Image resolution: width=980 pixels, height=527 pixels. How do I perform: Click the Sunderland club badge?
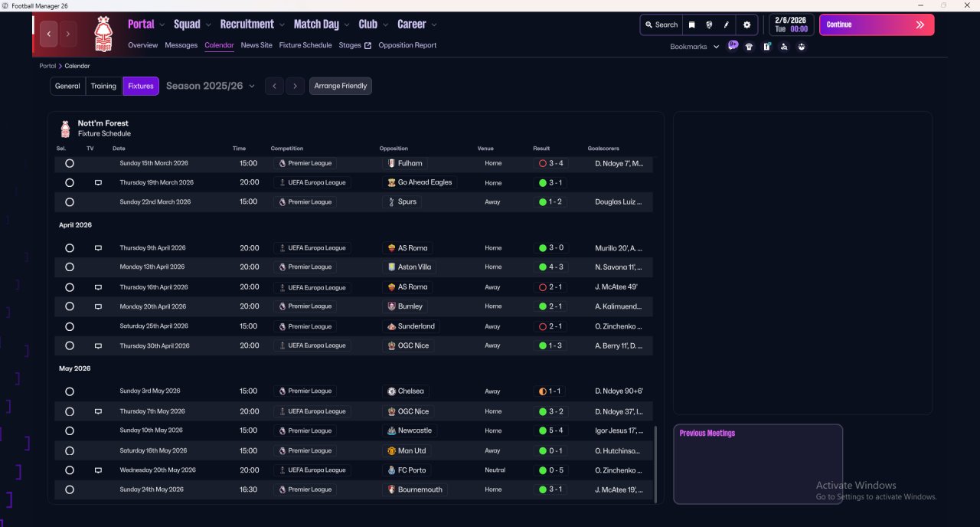[392, 326]
